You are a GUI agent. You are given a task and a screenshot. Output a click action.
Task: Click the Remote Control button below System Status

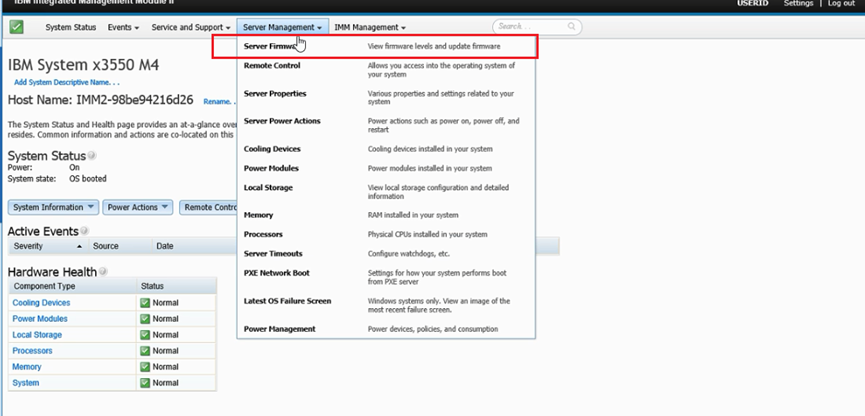tap(209, 207)
